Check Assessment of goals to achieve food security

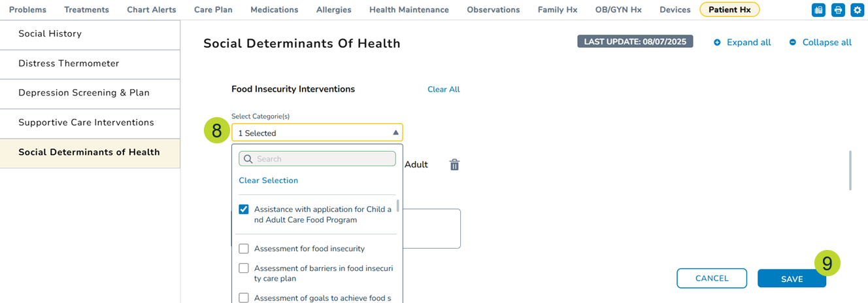point(244,298)
